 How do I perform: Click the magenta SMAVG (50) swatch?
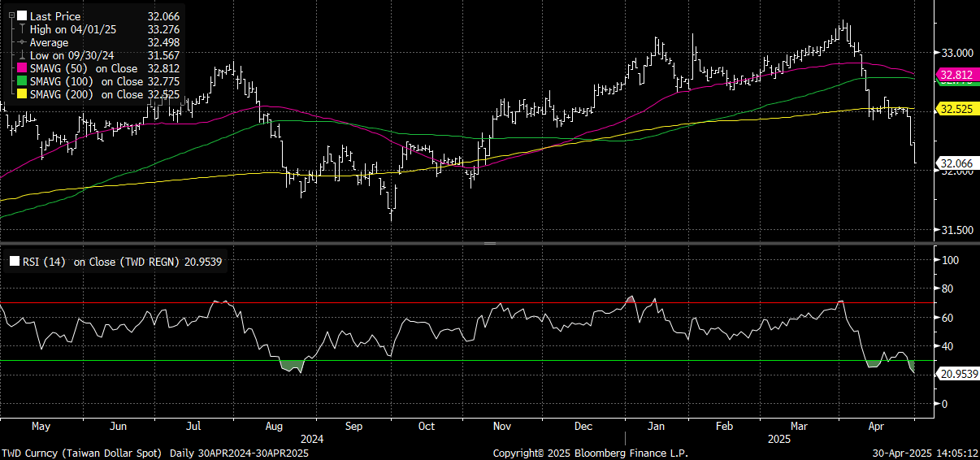(22, 68)
